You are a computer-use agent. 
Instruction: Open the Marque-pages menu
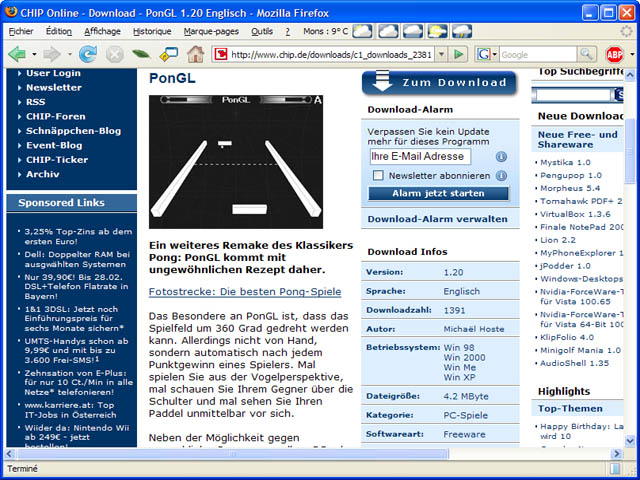coord(211,31)
